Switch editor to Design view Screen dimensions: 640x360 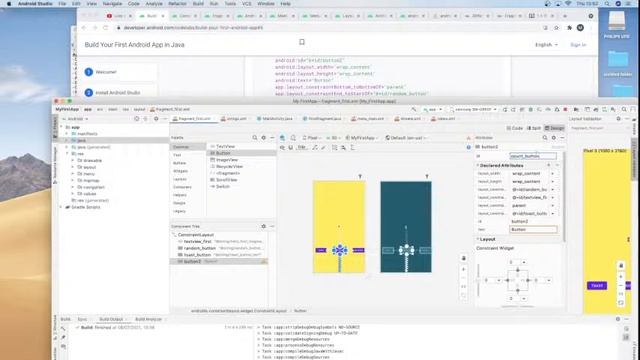pos(554,128)
